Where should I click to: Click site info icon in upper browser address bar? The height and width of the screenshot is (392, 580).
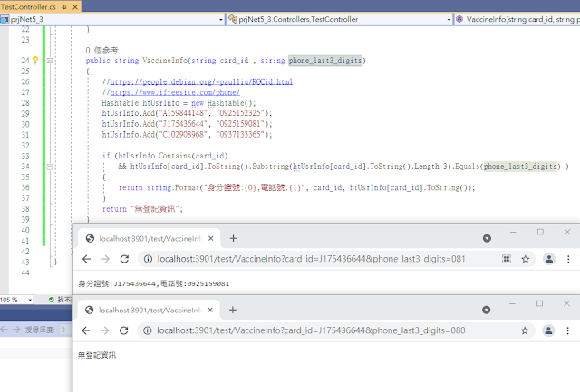[x=148, y=259]
